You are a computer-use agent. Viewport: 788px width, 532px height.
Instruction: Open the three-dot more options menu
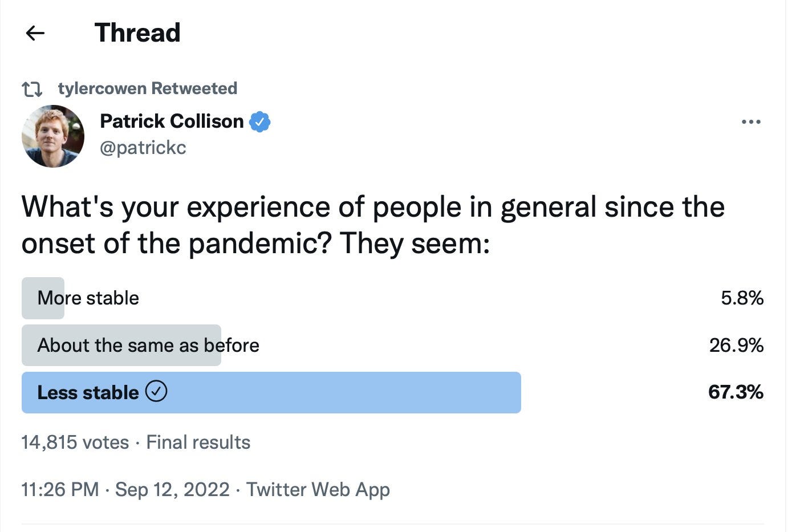tap(751, 121)
